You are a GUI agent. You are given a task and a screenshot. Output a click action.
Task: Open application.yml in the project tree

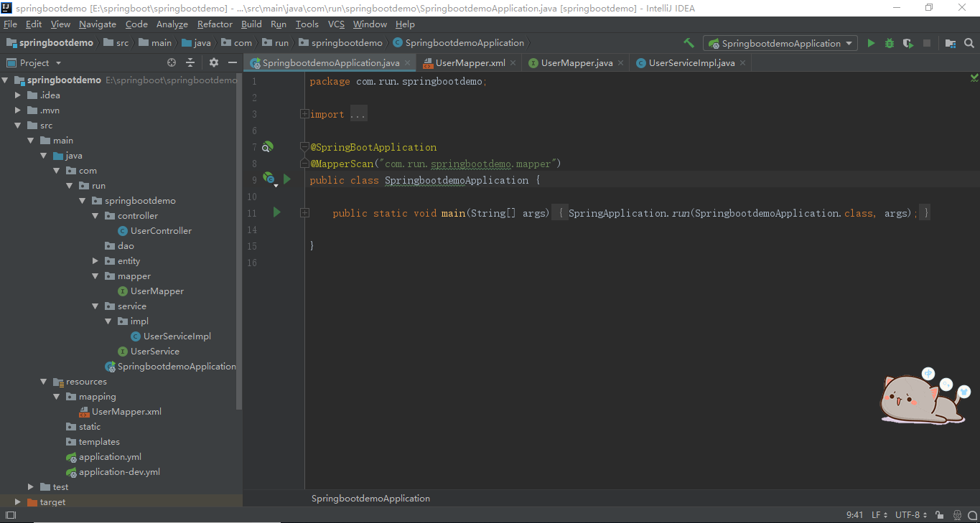pyautogui.click(x=110, y=457)
